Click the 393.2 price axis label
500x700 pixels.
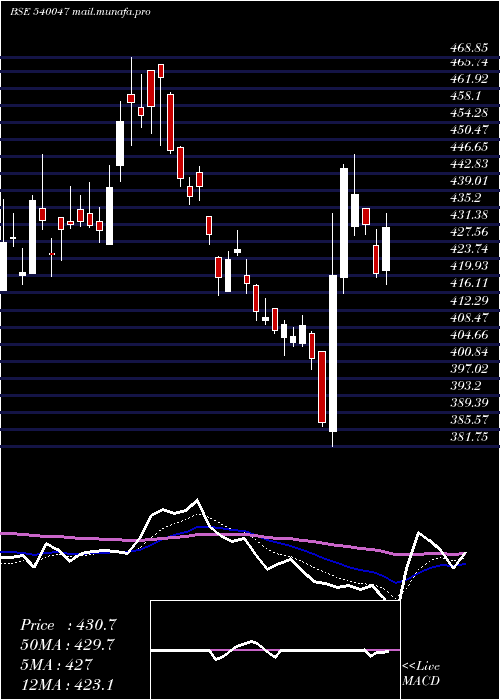[466, 385]
